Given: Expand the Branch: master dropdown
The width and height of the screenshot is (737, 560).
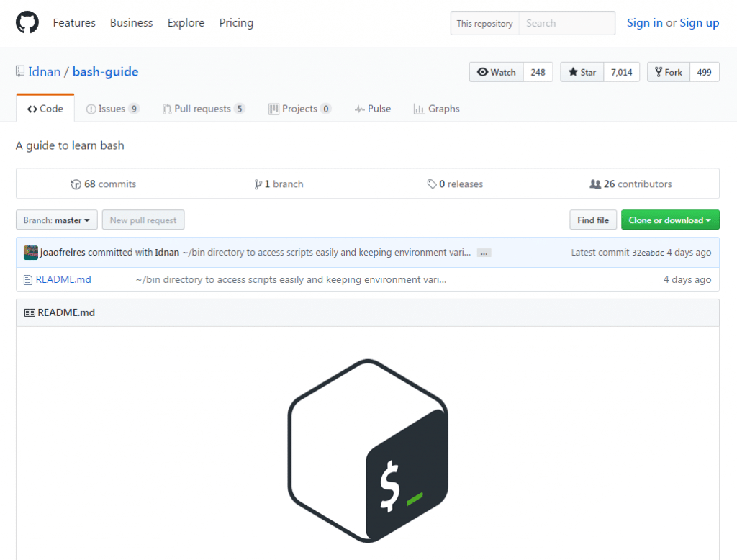Looking at the screenshot, I should [x=57, y=220].
